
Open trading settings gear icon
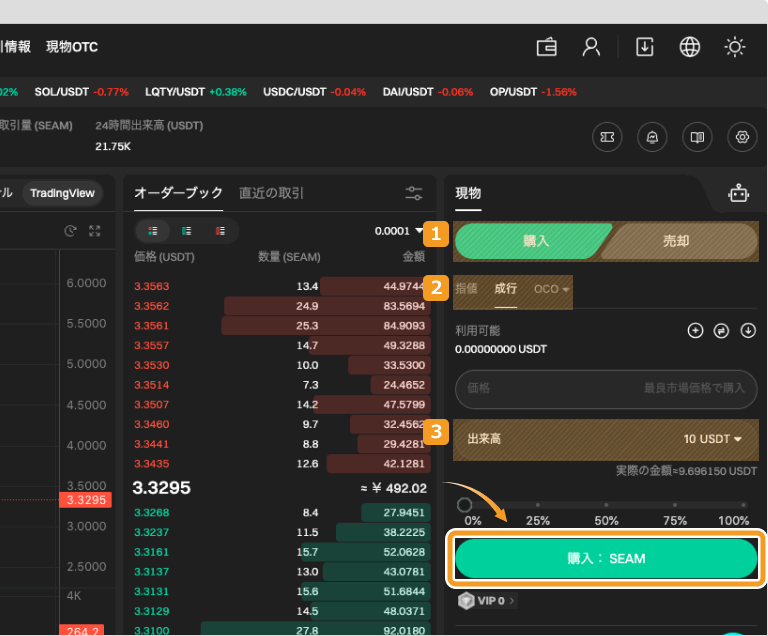[x=743, y=137]
